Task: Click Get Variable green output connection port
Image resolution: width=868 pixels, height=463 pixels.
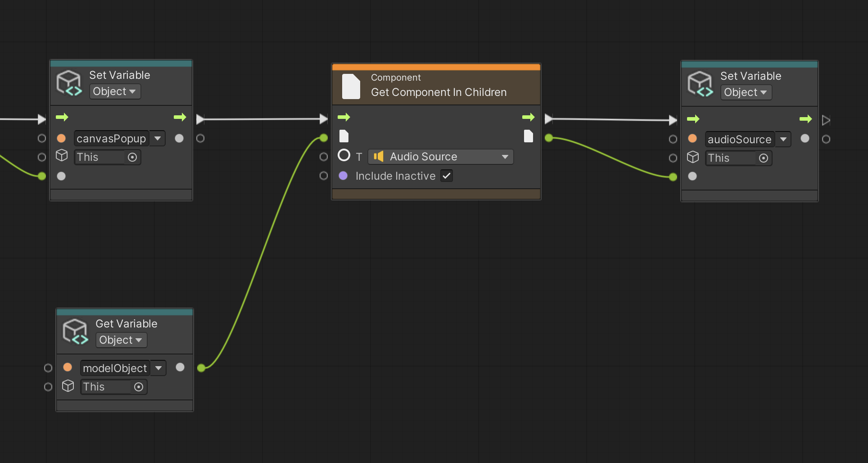Action: pyautogui.click(x=201, y=368)
